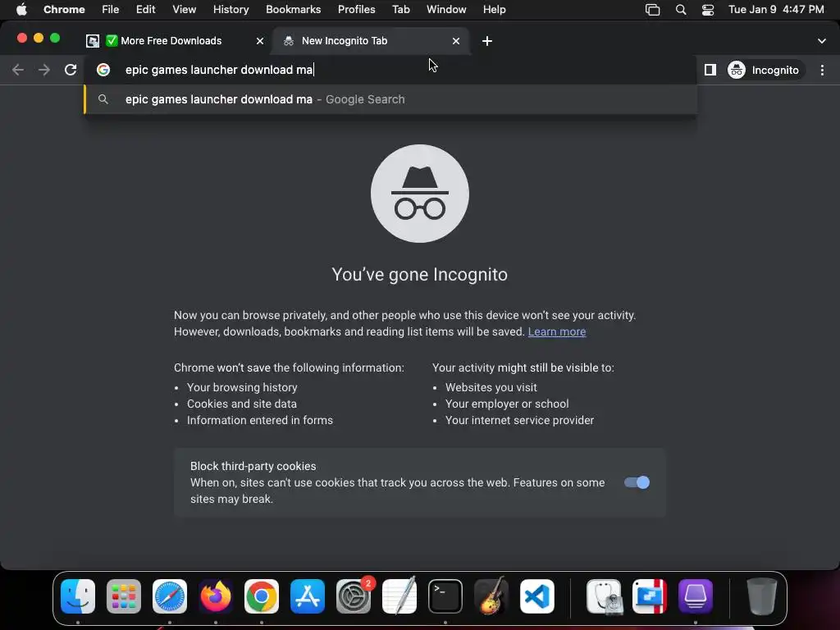This screenshot has height=630, width=840.
Task: Reload the current page
Action: tap(71, 70)
